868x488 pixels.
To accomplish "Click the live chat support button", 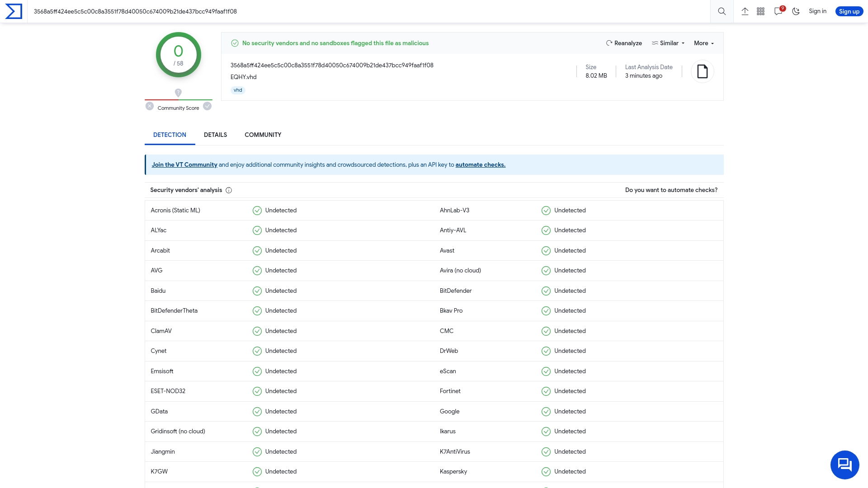I will pos(845,465).
